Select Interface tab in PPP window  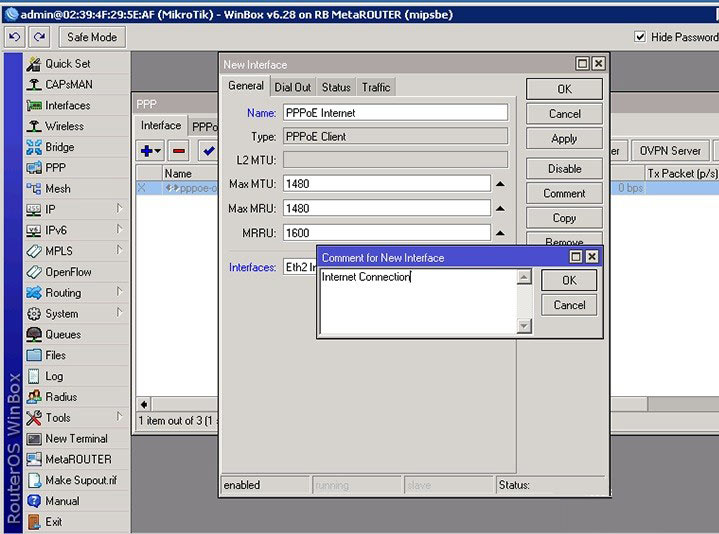[x=161, y=125]
